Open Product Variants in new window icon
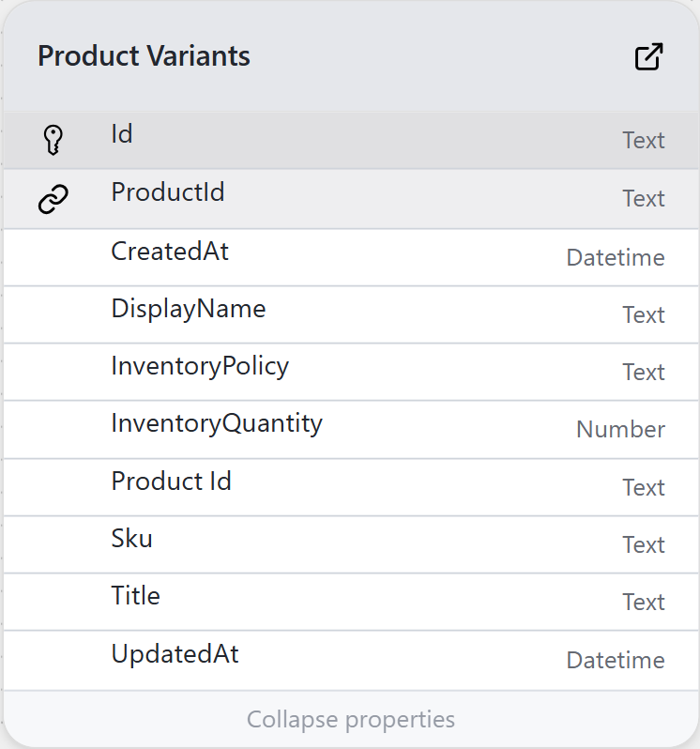The image size is (700, 749). coord(648,56)
